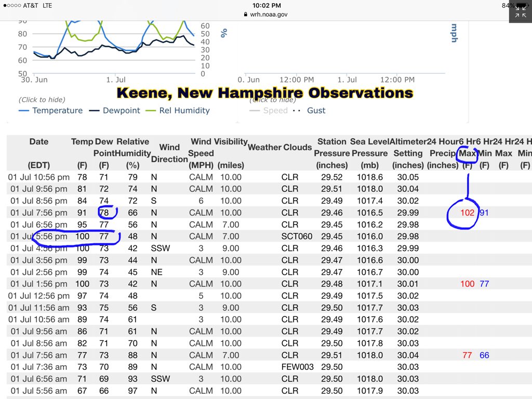532x399 pixels.
Task: Tap the SCT060 clouds value
Action: coord(297,236)
